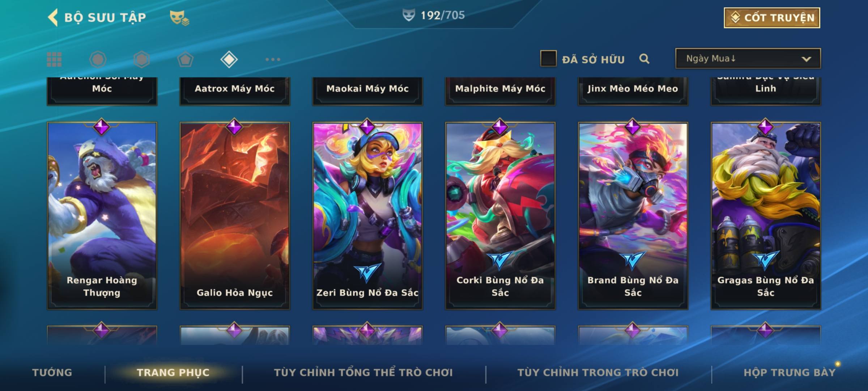Switch to the Hộp Trưng Bày tab

790,373
